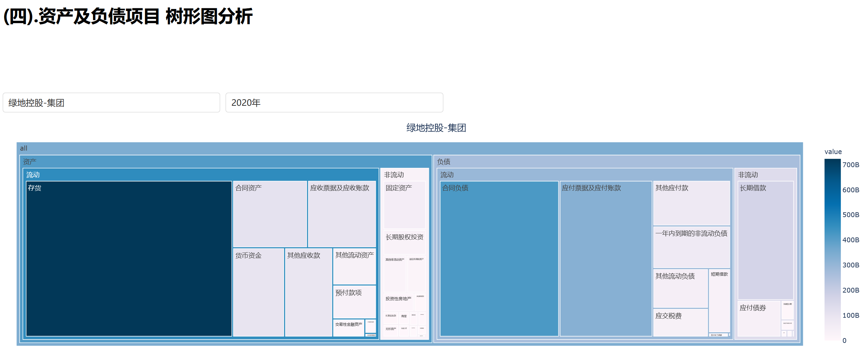The height and width of the screenshot is (356, 868).
Task: Select the 商誉 treemap block
Action: point(404,318)
